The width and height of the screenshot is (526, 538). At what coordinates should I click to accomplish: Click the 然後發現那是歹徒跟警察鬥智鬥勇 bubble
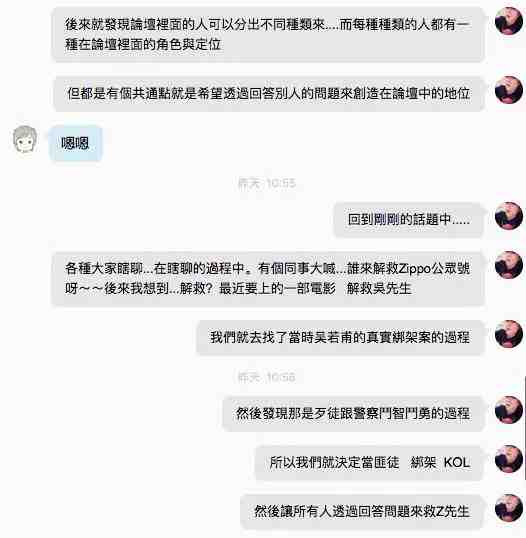coord(353,413)
